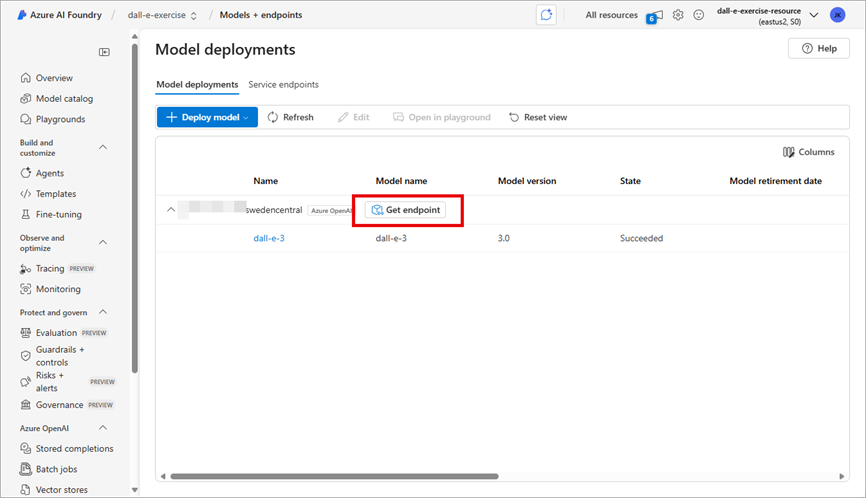866x498 pixels.
Task: Switch to Service endpoints tab
Action: (x=283, y=84)
